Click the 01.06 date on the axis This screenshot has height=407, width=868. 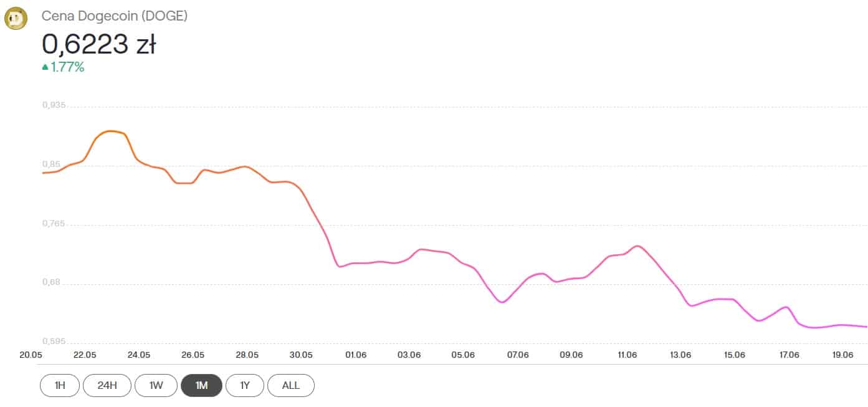355,355
